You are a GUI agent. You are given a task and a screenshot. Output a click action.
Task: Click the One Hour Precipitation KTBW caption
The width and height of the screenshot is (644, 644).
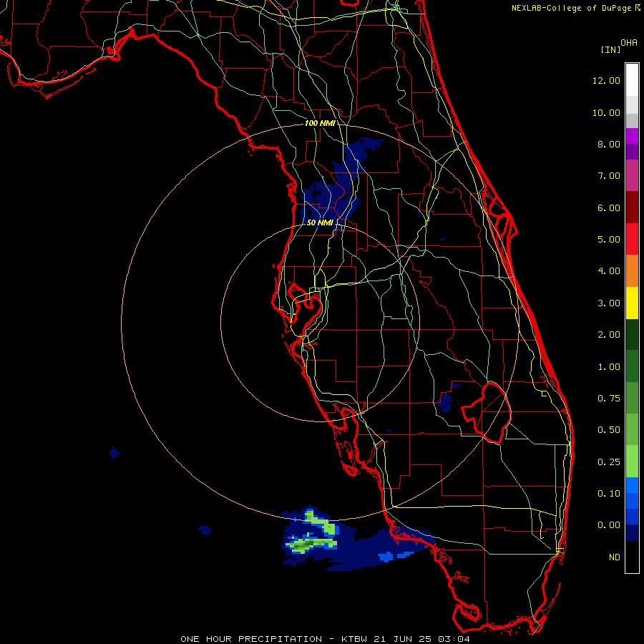pos(325,639)
